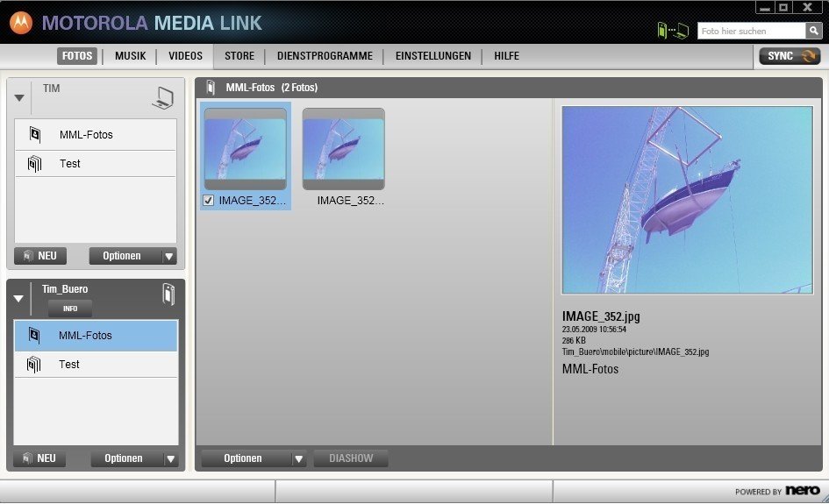829x504 pixels.
Task: Click the 23.05.2009 10:56:54 date text
Action: coord(594,329)
